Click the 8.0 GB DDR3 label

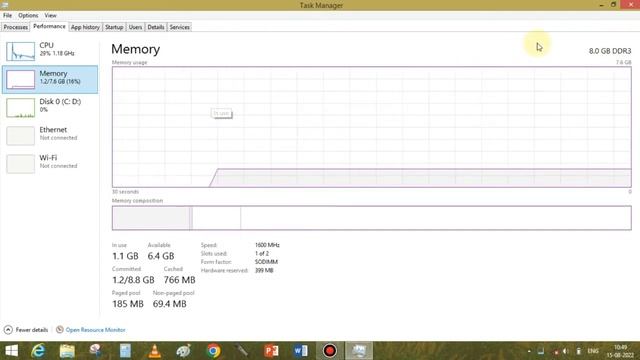[610, 51]
